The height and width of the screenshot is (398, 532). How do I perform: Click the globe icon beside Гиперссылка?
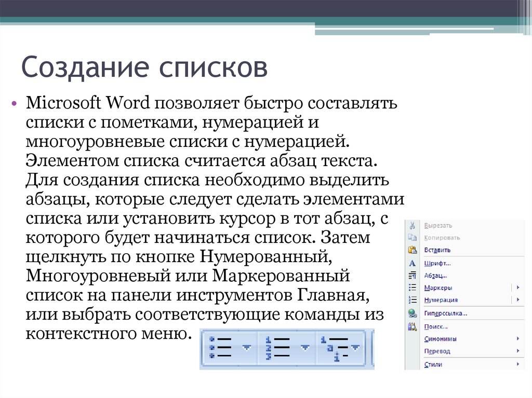click(412, 313)
